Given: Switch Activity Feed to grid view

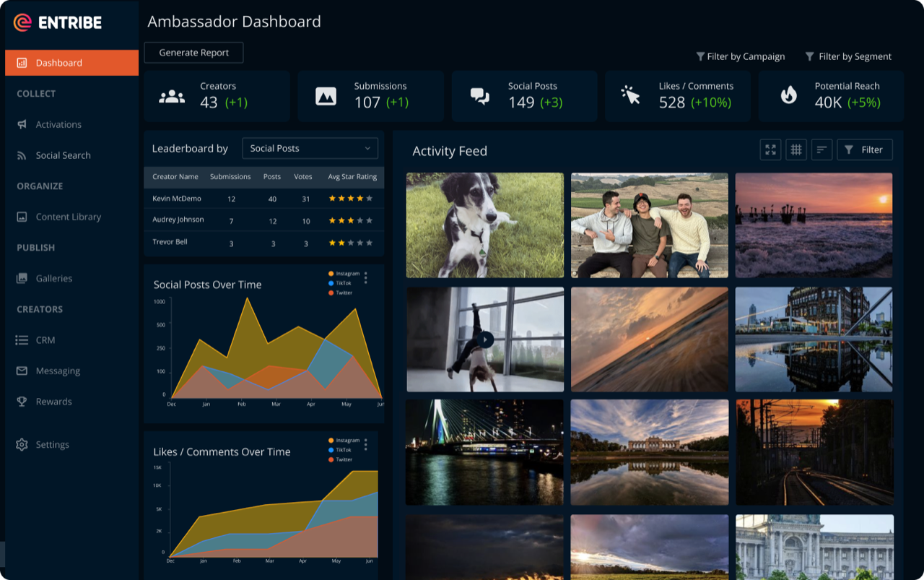Looking at the screenshot, I should coord(796,150).
